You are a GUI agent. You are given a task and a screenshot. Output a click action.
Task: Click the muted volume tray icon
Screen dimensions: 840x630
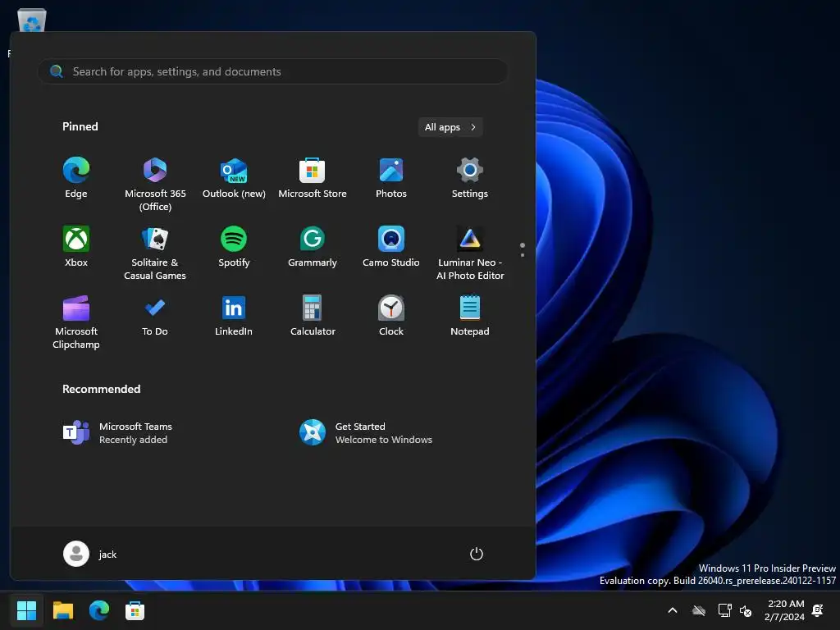(x=746, y=610)
